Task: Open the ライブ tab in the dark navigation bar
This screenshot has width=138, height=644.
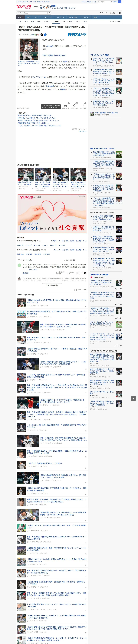Action: click(37, 17)
